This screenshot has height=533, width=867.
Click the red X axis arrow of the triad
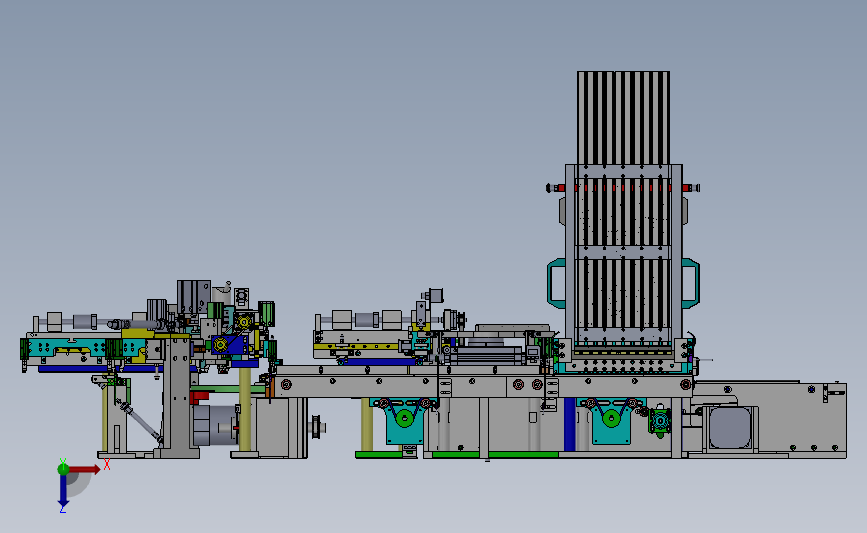(84, 469)
